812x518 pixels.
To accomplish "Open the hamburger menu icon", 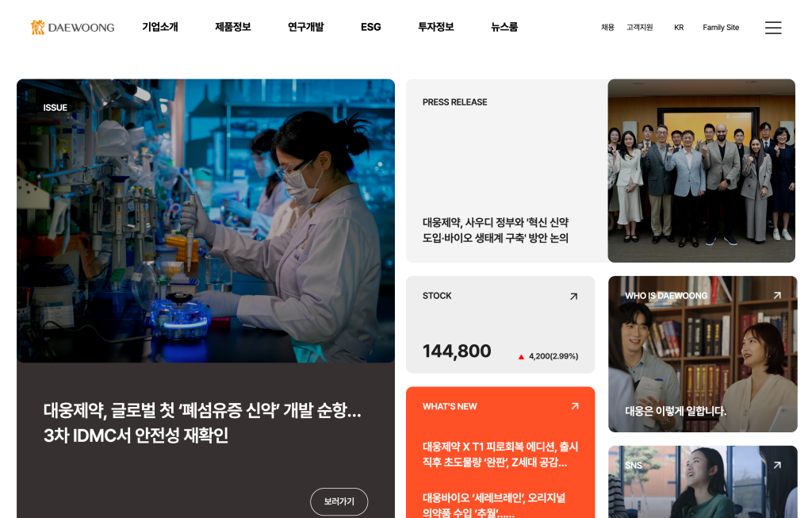I will point(772,28).
